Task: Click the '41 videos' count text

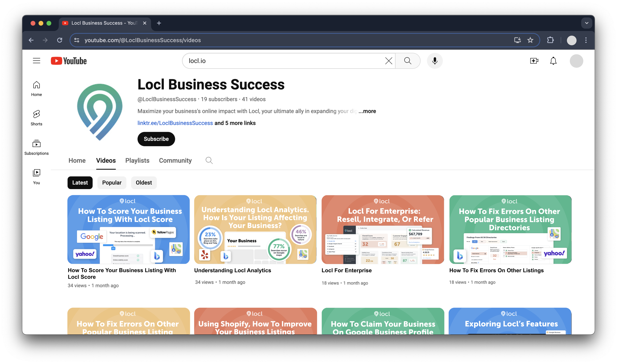Action: point(254,99)
